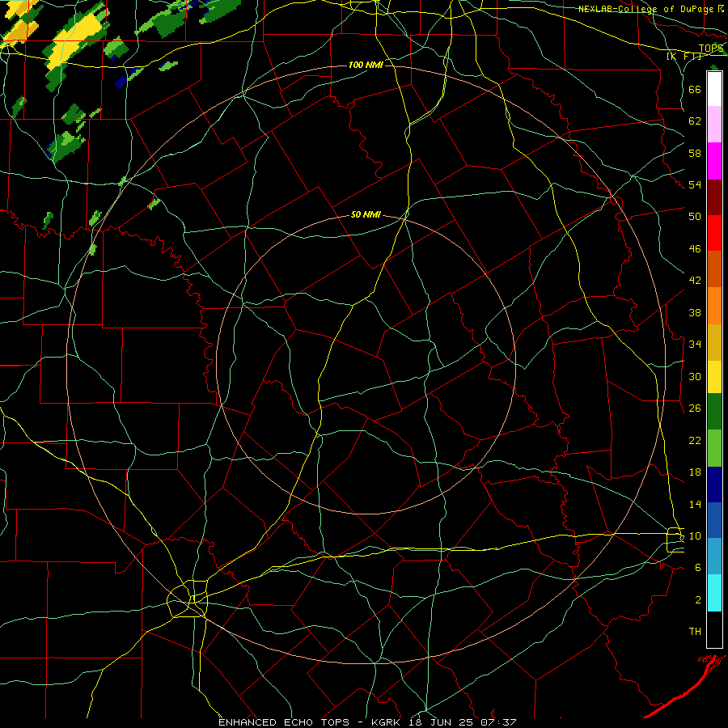
Task: Click the cyan 2-6 kft legend swatch
Action: pos(714,593)
